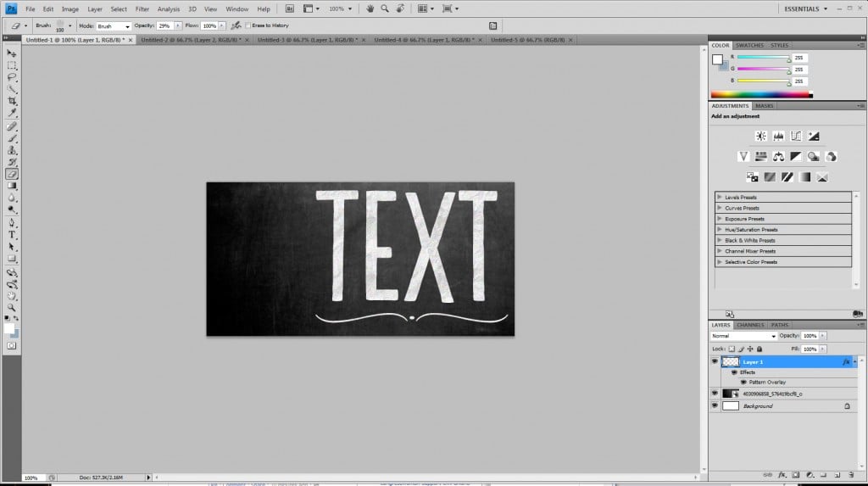Select the Zoom tool in the toolbox

[x=12, y=308]
